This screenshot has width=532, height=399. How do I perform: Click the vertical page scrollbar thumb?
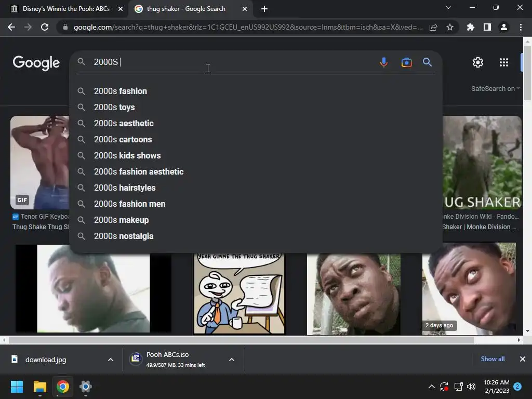coord(527,73)
